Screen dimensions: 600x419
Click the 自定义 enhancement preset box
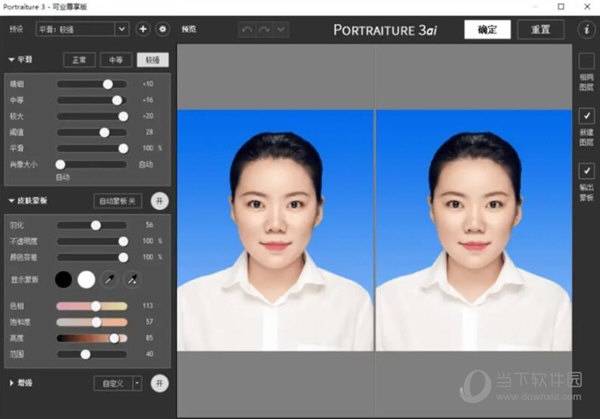pos(113,383)
